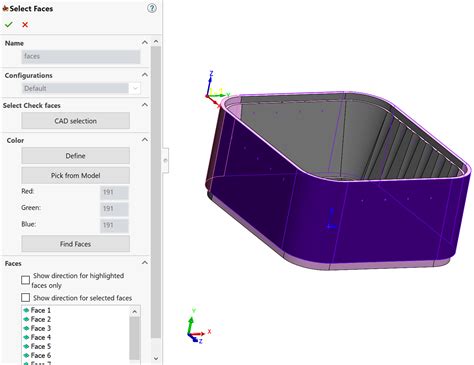Screen dimensions: 474x365
Task: Click the Red color value field
Action: tap(114, 192)
